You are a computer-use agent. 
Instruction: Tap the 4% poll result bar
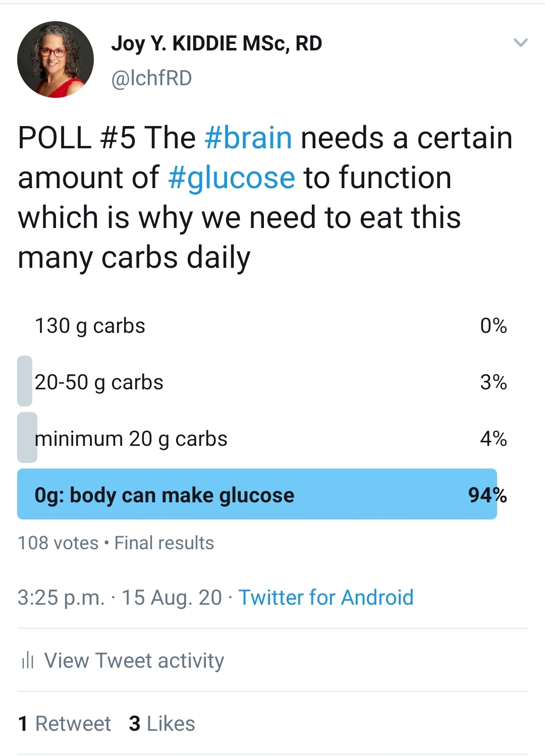click(27, 438)
